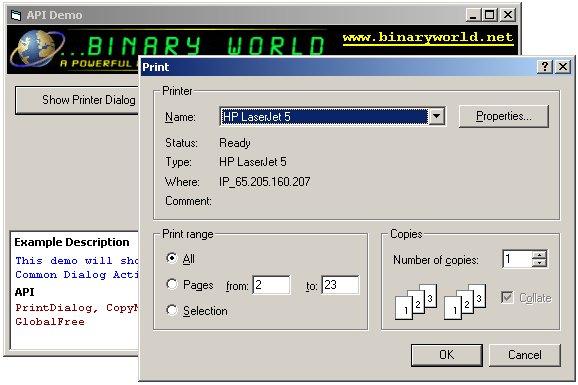Click the collated pages illustration icon
This screenshot has height=385, width=578.
[x=416, y=301]
